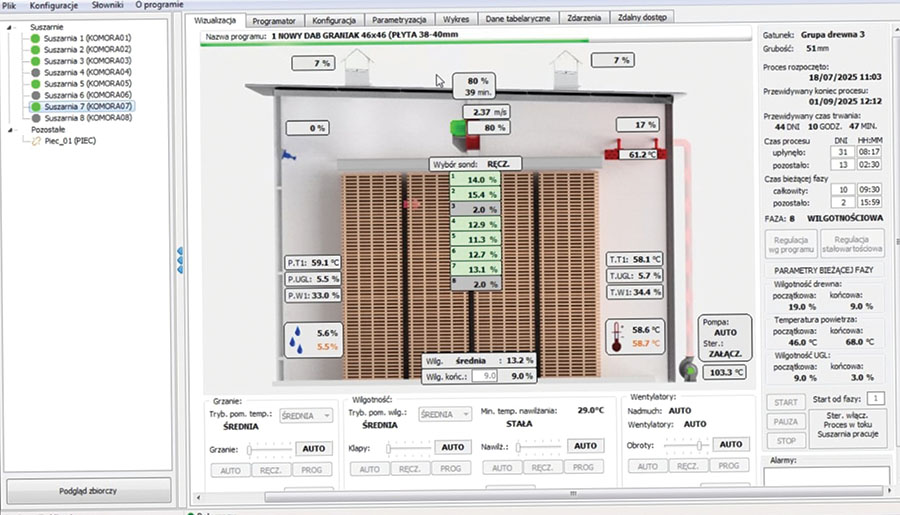Click the red thermometer temperature icon
This screenshot has width=900, height=515.
[618, 336]
